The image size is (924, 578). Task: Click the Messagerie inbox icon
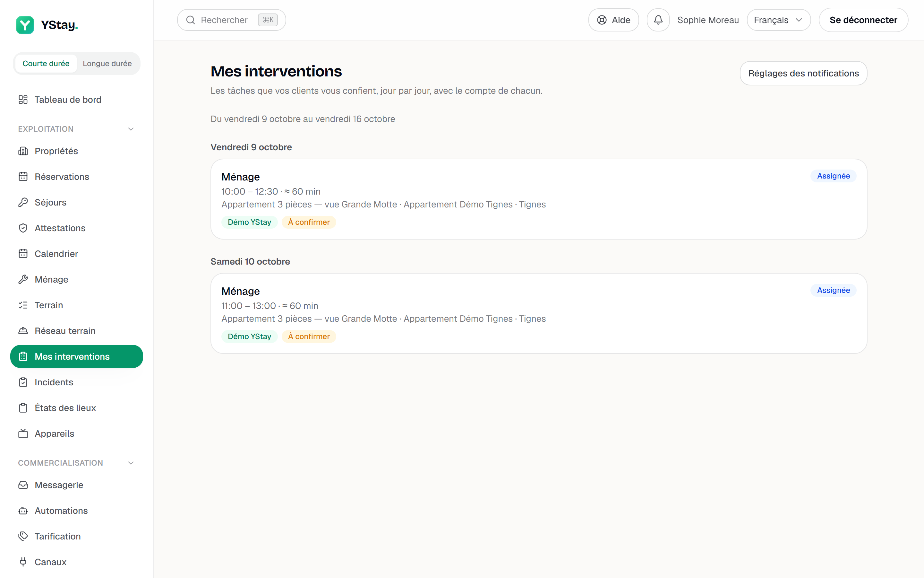click(x=23, y=485)
